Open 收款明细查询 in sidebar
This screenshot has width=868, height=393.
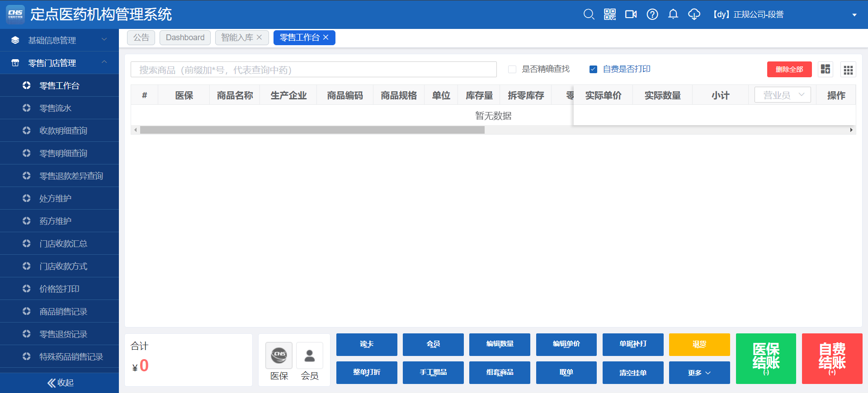coord(59,131)
